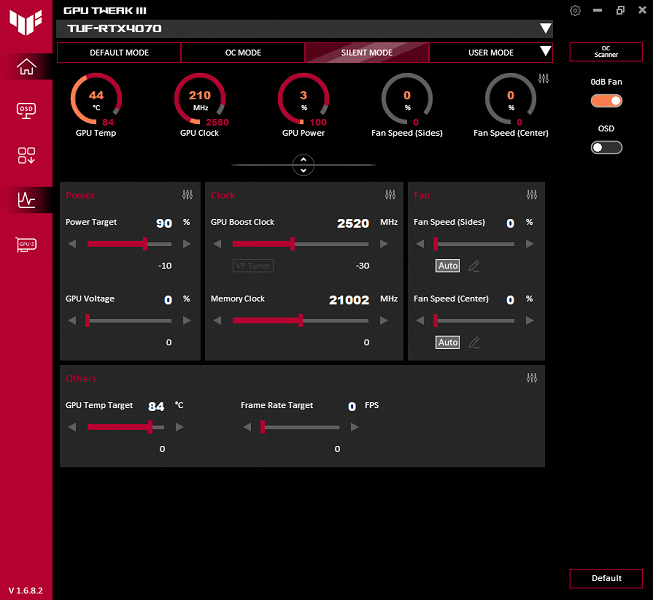Toggle the 0dB Fan switch off
The height and width of the screenshot is (600, 653).
pos(606,101)
